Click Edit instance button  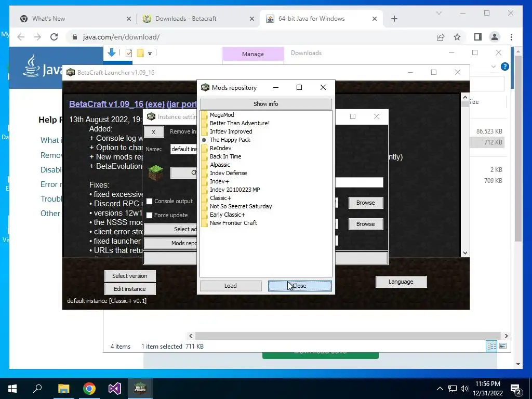pyautogui.click(x=130, y=289)
